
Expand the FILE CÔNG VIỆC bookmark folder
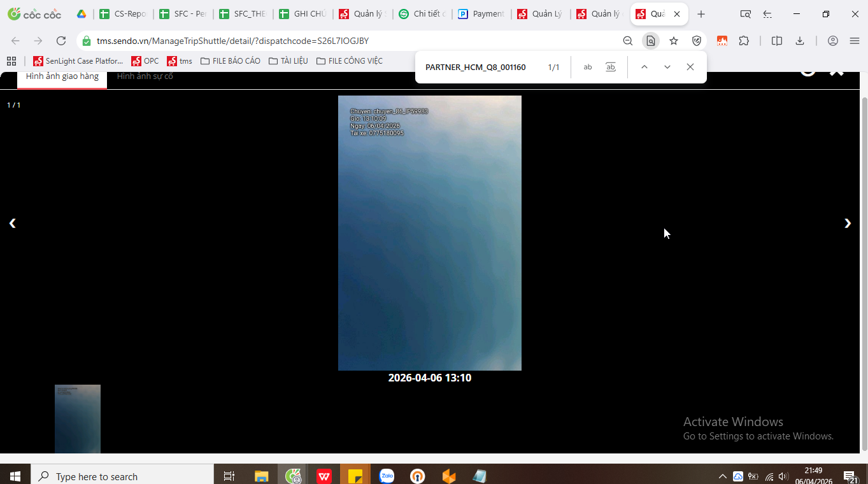(350, 61)
